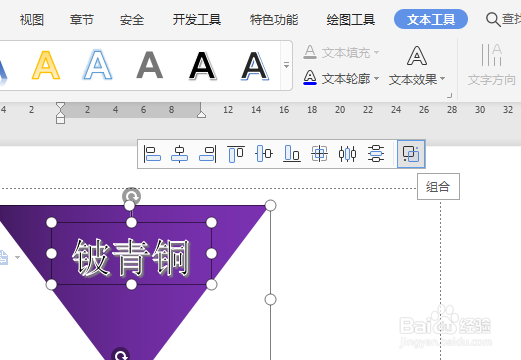
Task: Switch to the 绘图工具 tab
Action: tap(351, 20)
